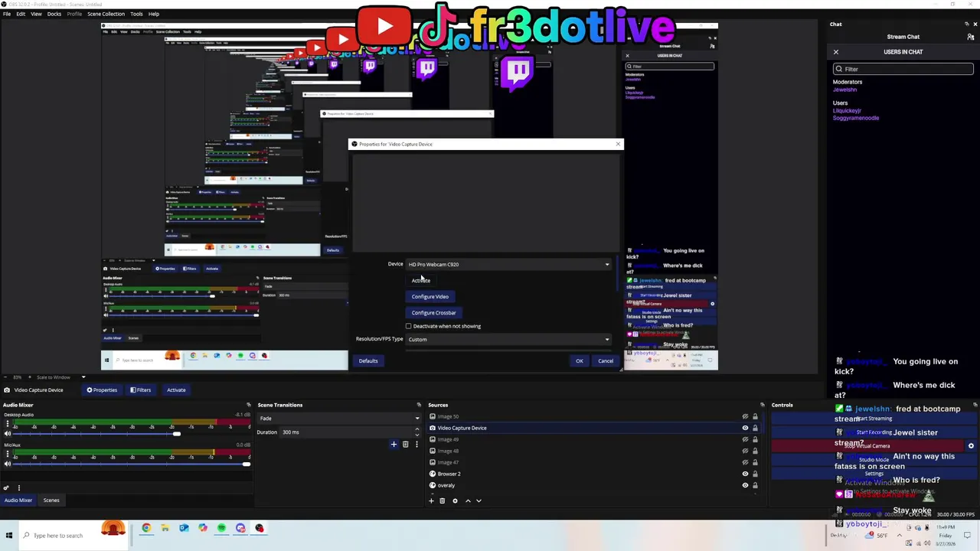Open File Explorer from the taskbar

pyautogui.click(x=165, y=528)
